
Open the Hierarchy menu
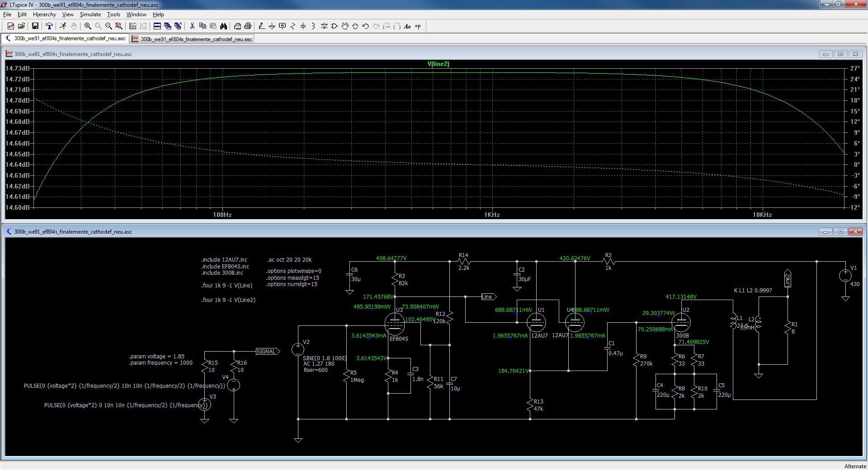[44, 14]
